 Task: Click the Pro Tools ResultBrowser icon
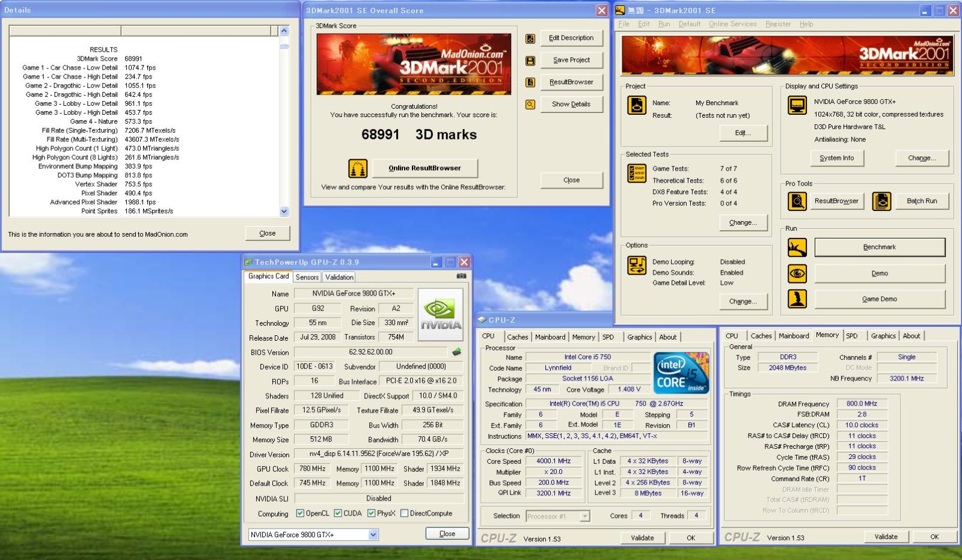797,201
